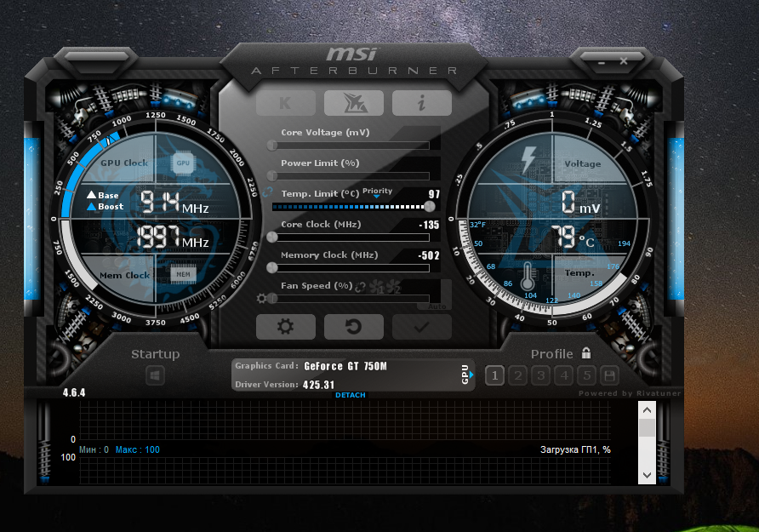759x532 pixels.
Task: Click the Core Voltage slider handle
Action: (x=272, y=146)
